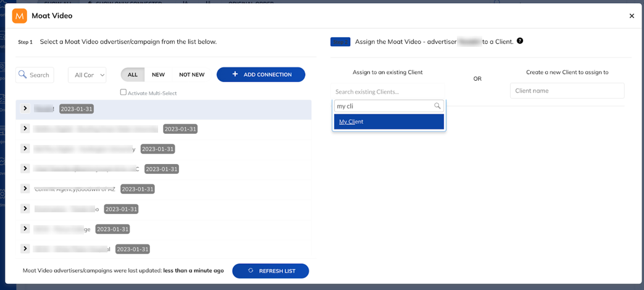Expand the third advertiser row ending in 'y'
This screenshot has width=644, height=290.
pyautogui.click(x=25, y=148)
